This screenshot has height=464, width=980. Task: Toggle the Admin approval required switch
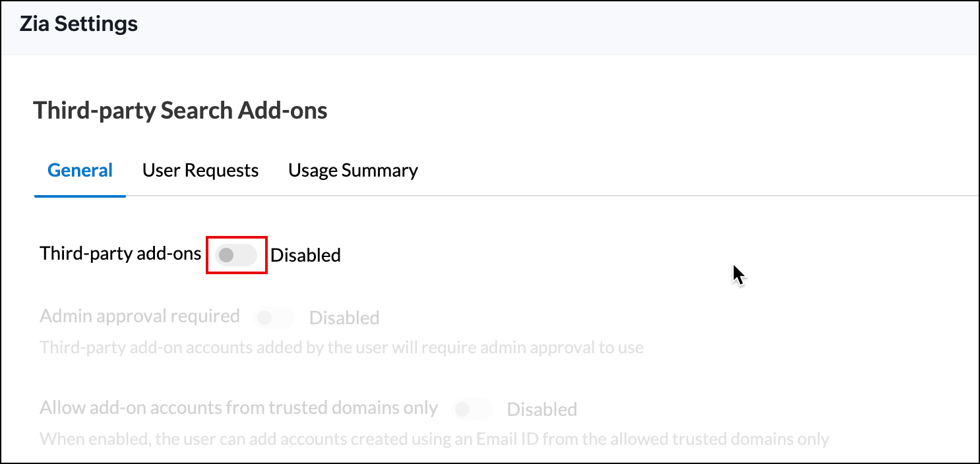coord(274,318)
